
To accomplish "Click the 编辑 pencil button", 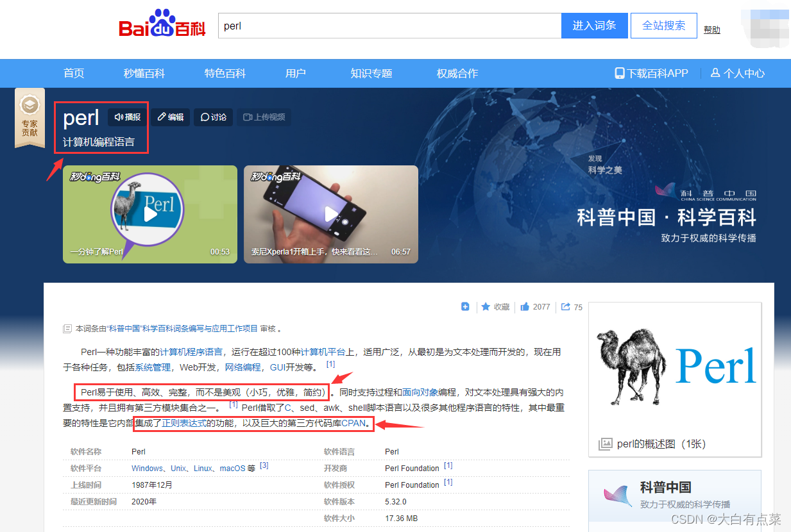I will [x=171, y=117].
